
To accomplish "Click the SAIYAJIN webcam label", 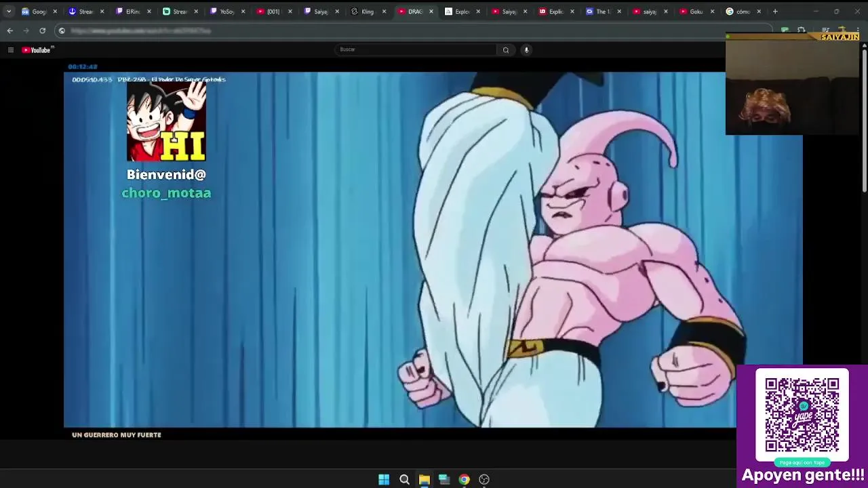I will pos(840,37).
